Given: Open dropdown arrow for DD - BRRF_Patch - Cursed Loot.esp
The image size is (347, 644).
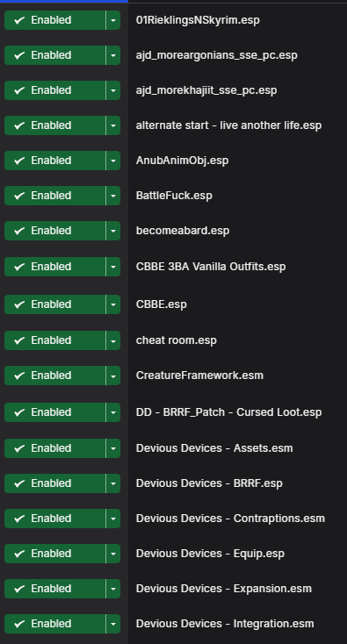Looking at the screenshot, I should point(113,412).
